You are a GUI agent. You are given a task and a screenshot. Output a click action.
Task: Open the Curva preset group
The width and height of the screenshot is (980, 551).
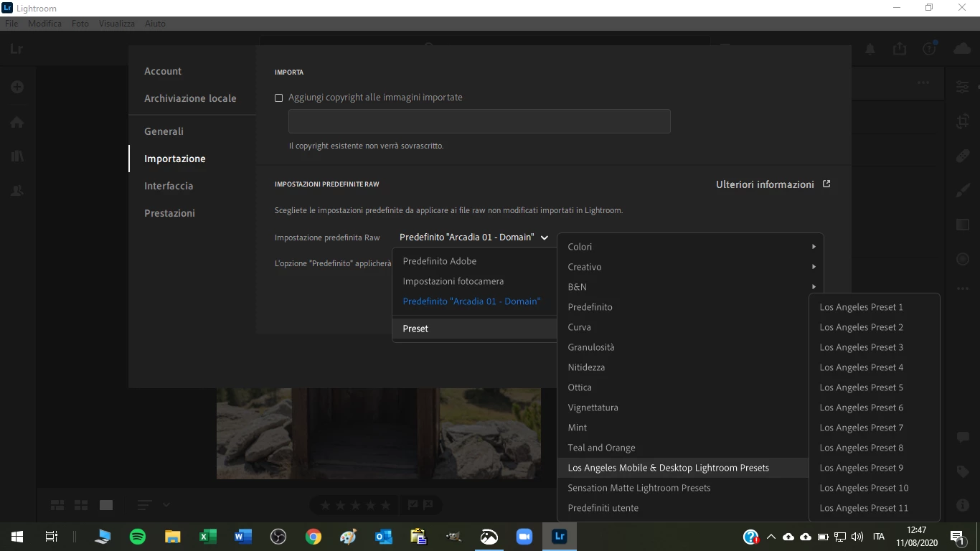[x=683, y=327]
